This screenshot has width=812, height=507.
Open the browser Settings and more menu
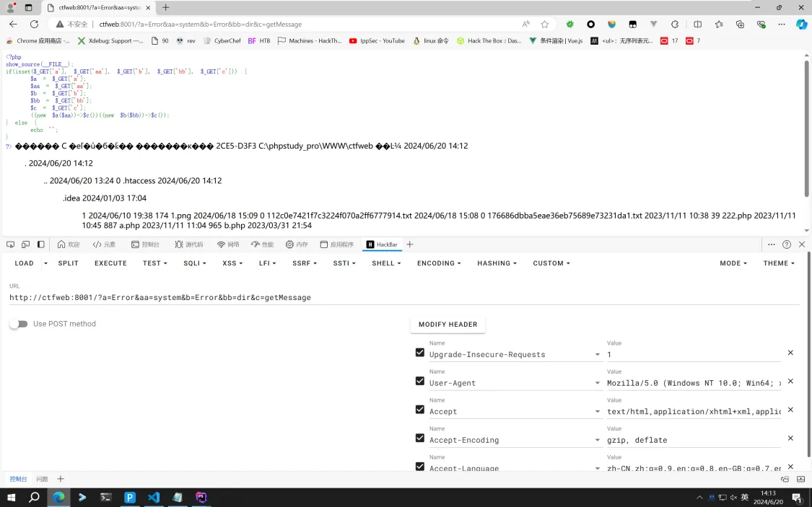(x=782, y=25)
